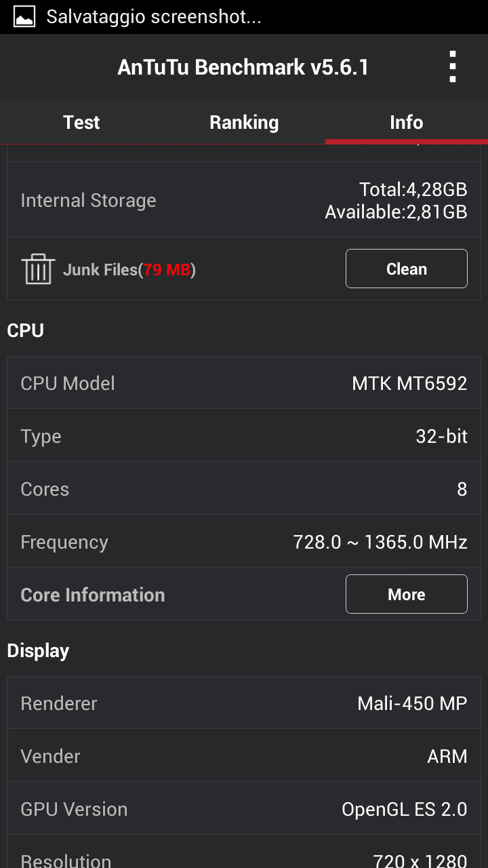Select the Frequency row
The height and width of the screenshot is (868, 488).
[x=244, y=542]
